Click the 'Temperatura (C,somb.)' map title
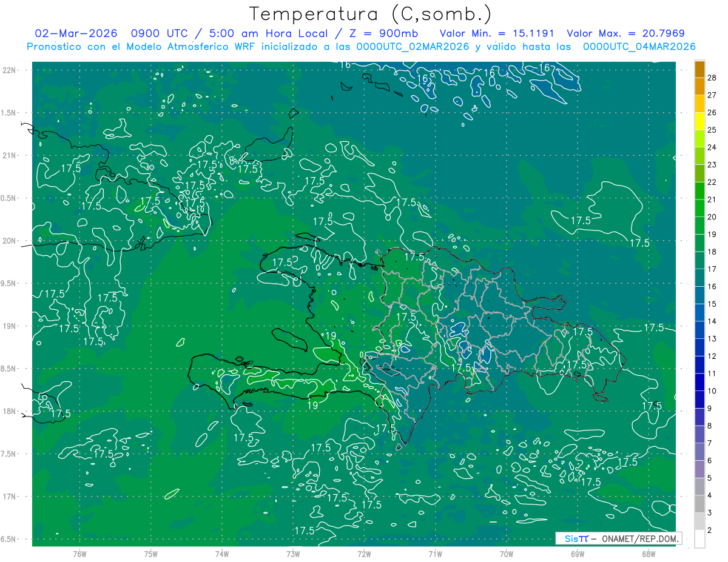728x562 pixels. pyautogui.click(x=370, y=14)
